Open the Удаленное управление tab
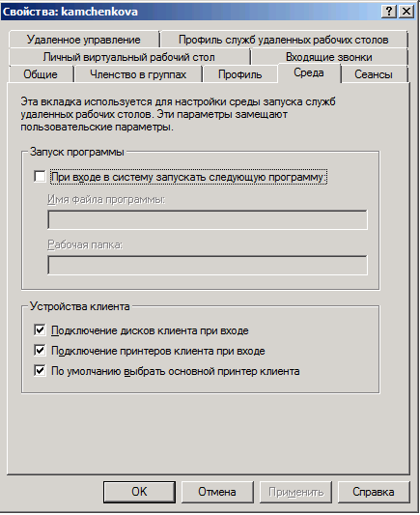This screenshot has height=515, width=420. 84,40
